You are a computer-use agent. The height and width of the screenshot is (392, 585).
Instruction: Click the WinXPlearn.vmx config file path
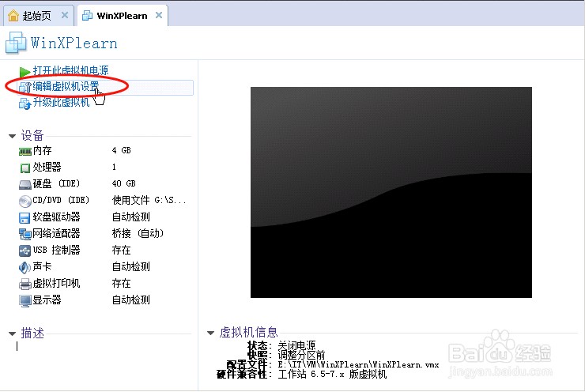(x=358, y=365)
